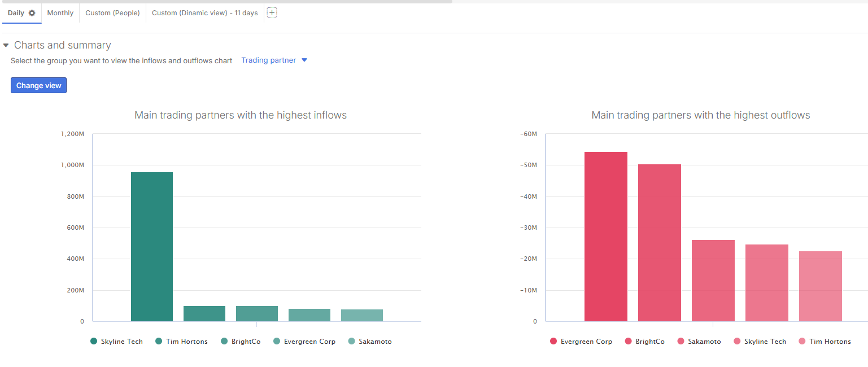
Task: Click the BrightCo outflows bar
Action: pyautogui.click(x=659, y=243)
